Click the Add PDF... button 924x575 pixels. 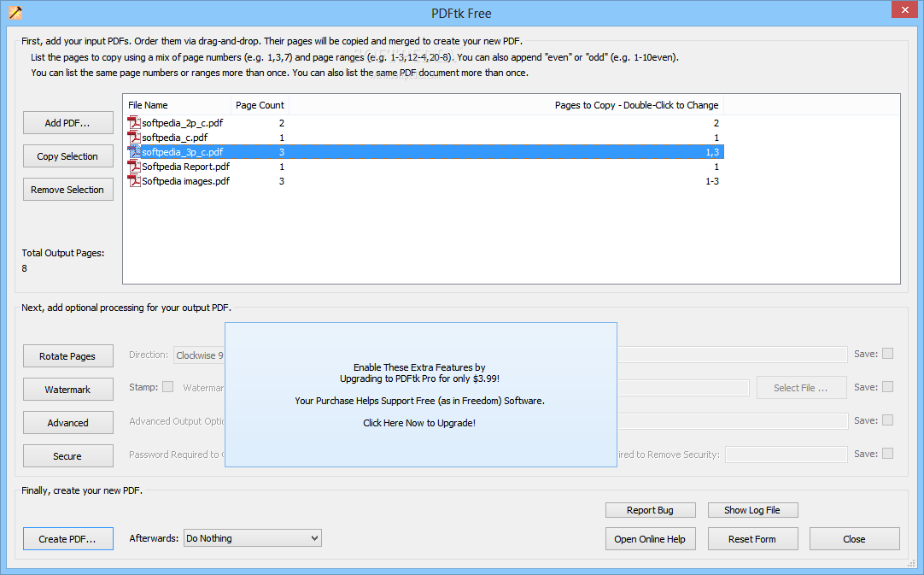pyautogui.click(x=67, y=123)
